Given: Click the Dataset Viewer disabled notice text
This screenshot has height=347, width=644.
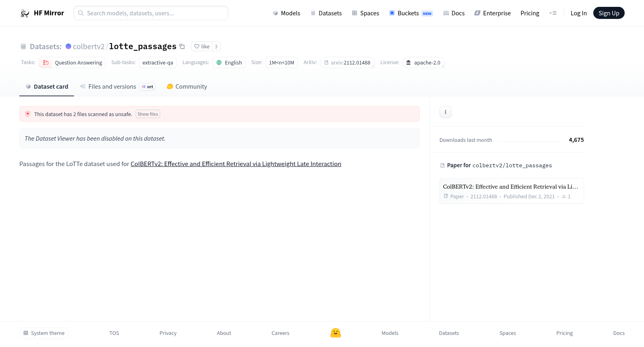Looking at the screenshot, I should (x=95, y=139).
